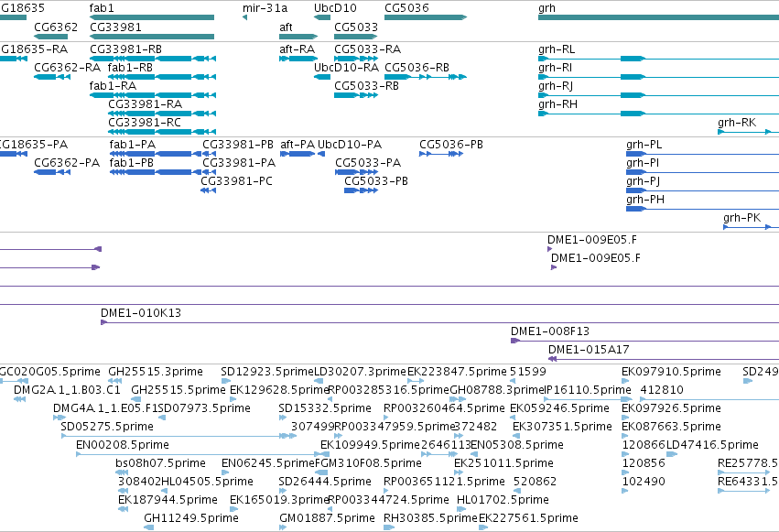Click protein fab1-PA
779x532 pixels.
point(155,154)
